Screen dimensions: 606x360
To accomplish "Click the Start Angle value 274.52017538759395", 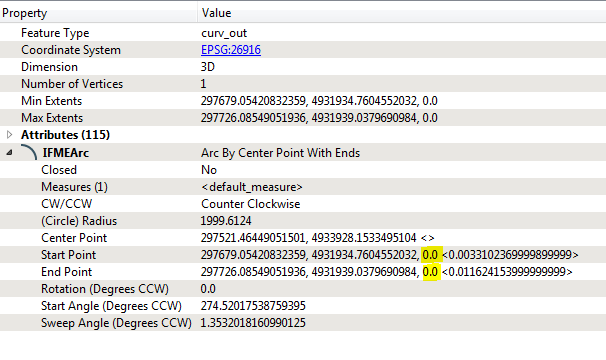I will [x=253, y=306].
